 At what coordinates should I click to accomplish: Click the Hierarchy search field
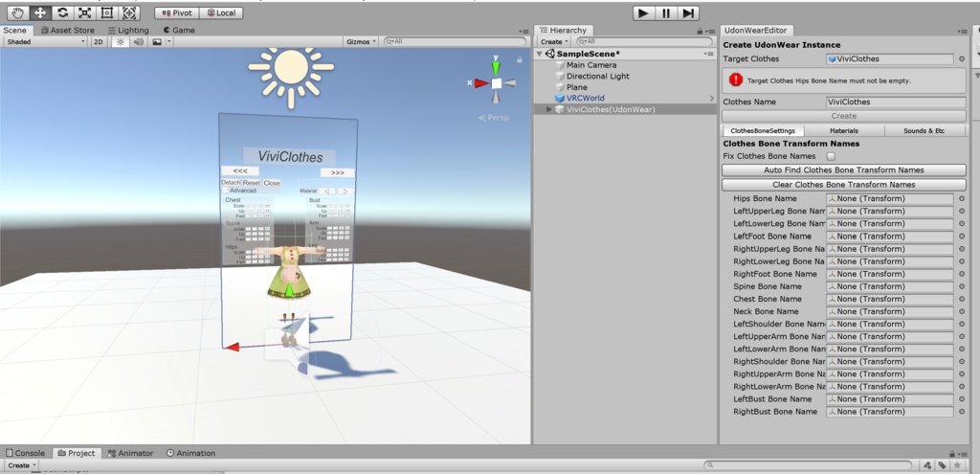(x=643, y=41)
